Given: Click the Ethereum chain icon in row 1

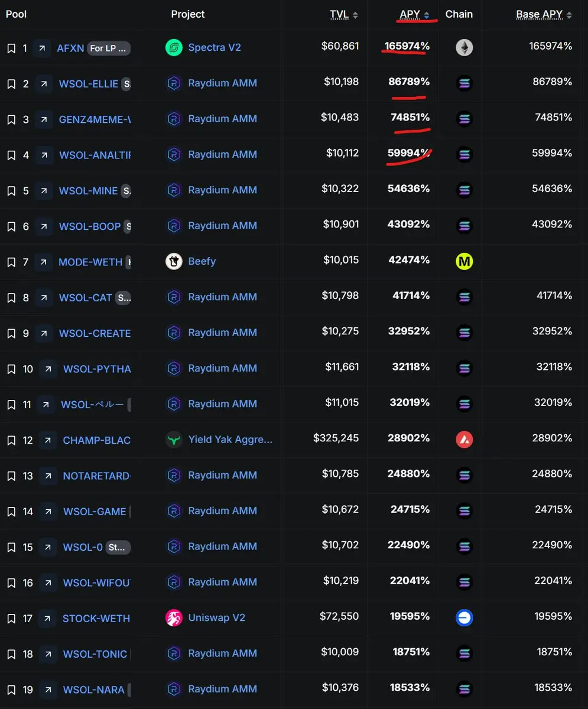Looking at the screenshot, I should click(x=464, y=48).
